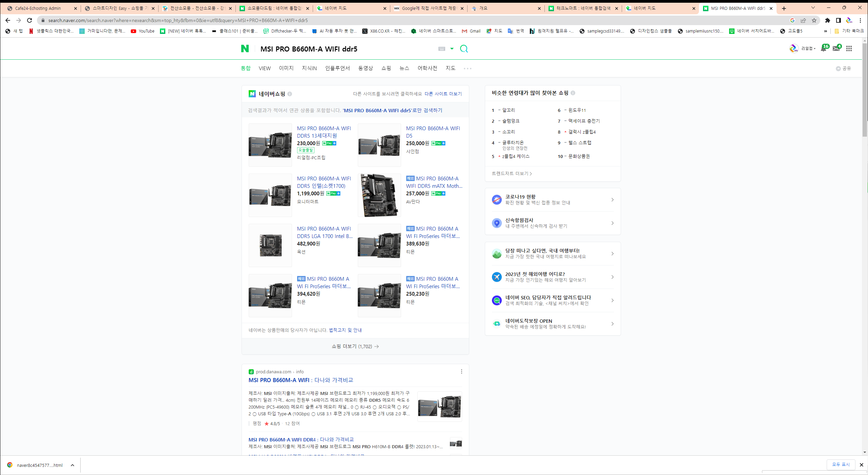Screen dimensions: 868x475
Task: Click the domestic travel mountain icon
Action: point(497,254)
